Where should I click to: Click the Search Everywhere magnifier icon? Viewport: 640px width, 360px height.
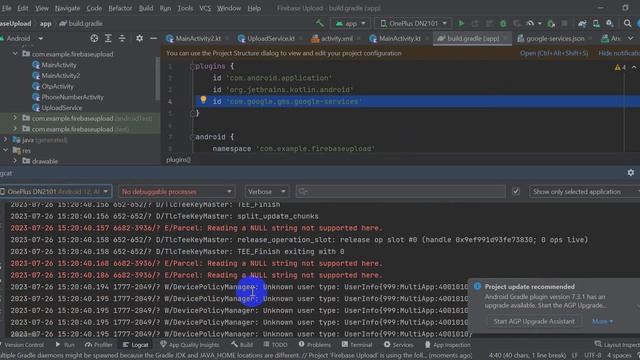point(627,24)
